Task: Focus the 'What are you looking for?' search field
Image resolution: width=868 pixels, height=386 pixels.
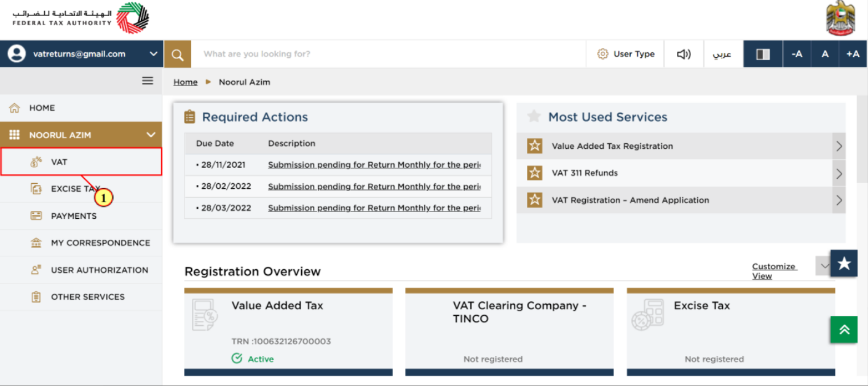Action: click(x=389, y=54)
